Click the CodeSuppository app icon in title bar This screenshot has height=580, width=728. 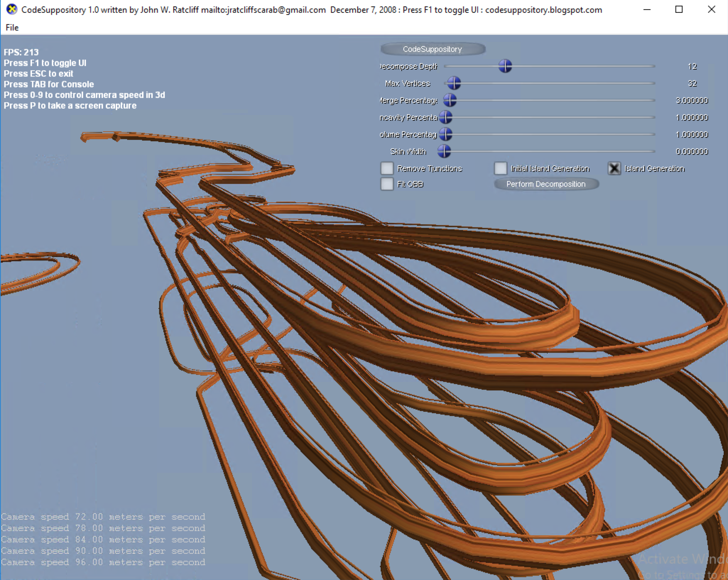tap(12, 10)
